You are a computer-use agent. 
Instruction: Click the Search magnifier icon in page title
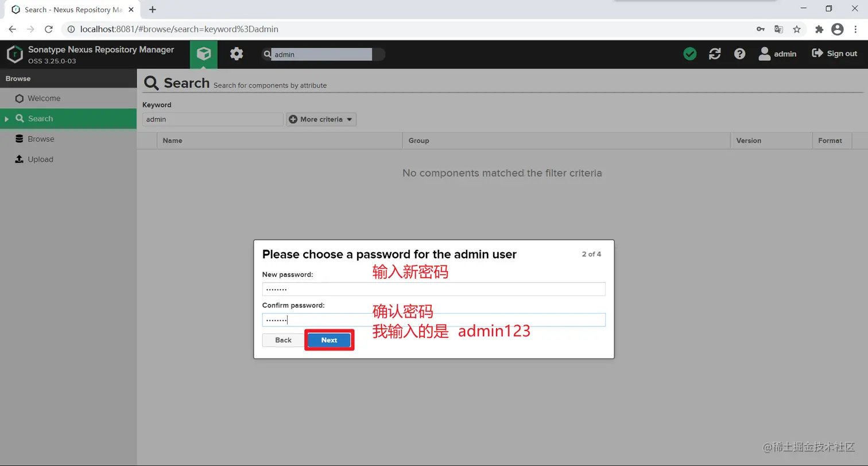click(152, 83)
